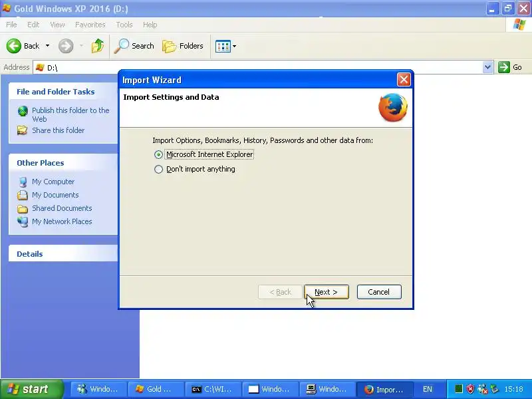Click the green chip tray icon
The image size is (532, 399).
(459, 389)
